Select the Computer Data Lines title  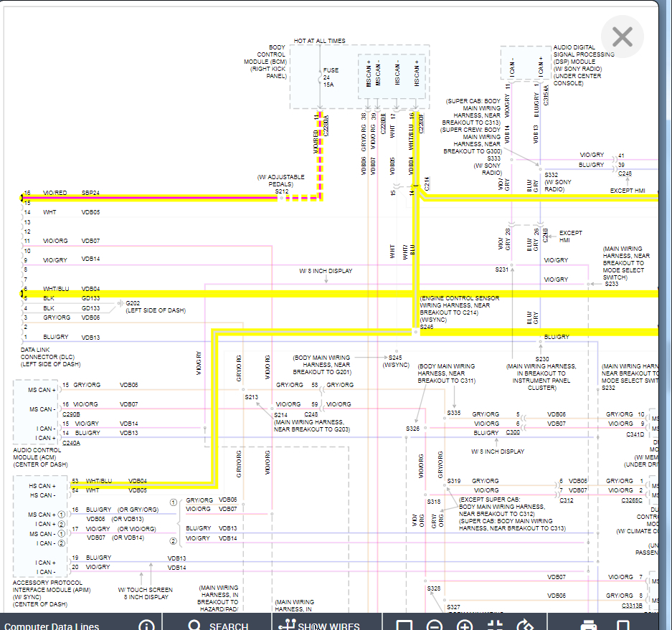tap(52, 626)
